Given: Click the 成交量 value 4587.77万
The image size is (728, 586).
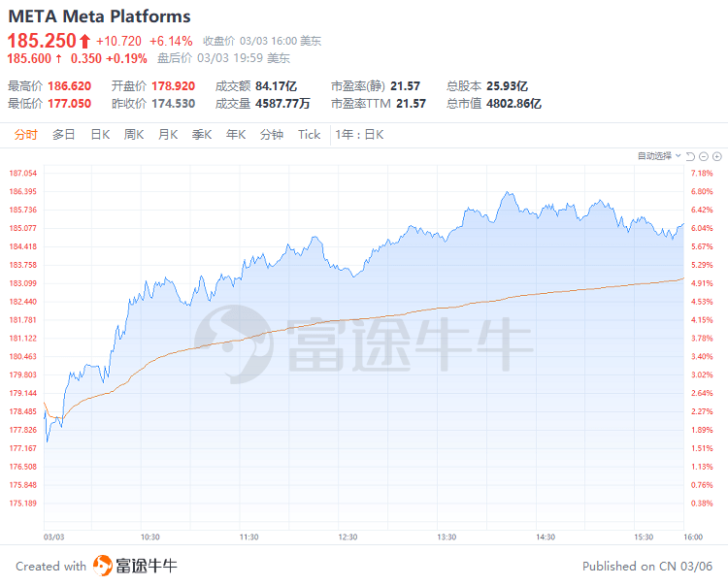Looking at the screenshot, I should [x=282, y=104].
